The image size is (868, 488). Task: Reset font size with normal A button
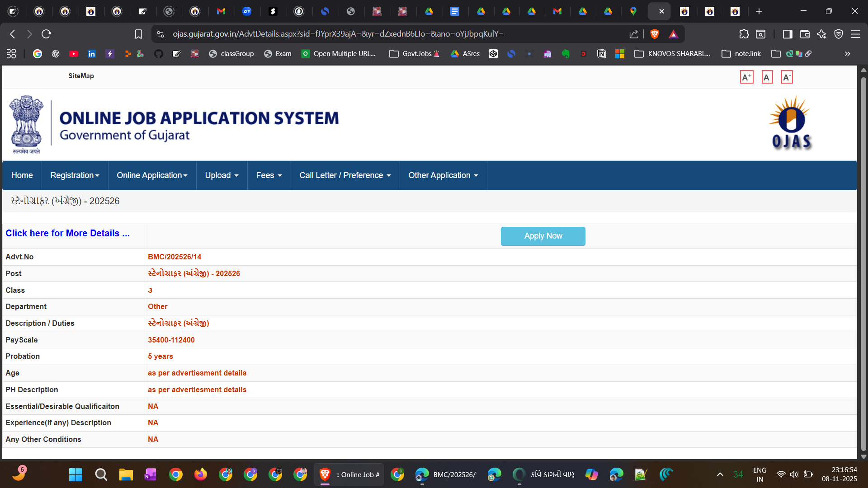click(767, 77)
